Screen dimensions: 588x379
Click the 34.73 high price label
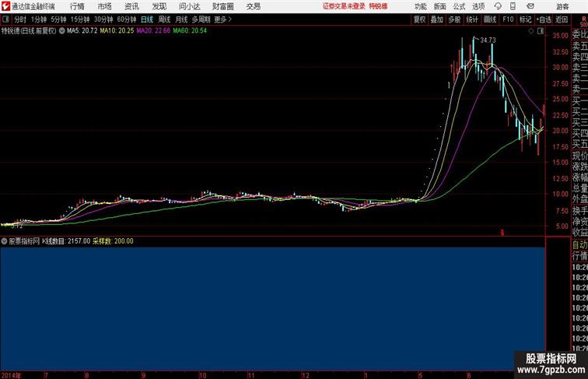[x=488, y=40]
